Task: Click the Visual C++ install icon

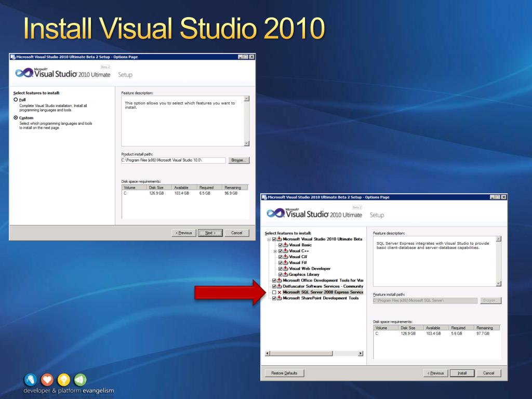Action: point(286,251)
